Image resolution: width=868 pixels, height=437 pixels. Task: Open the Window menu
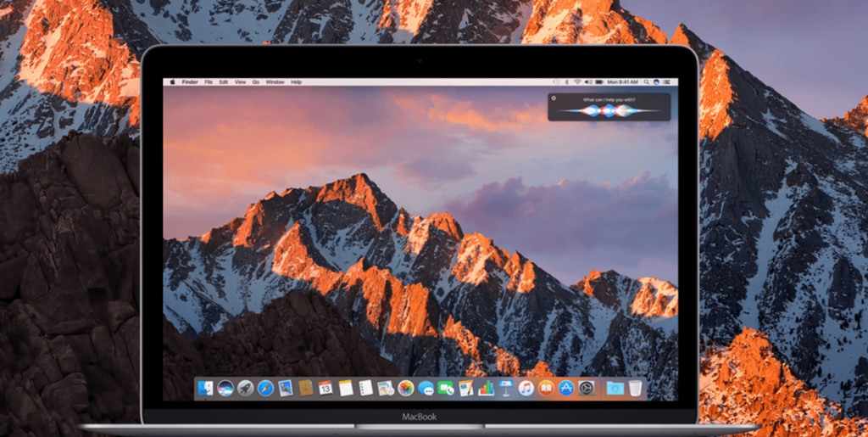pos(275,82)
